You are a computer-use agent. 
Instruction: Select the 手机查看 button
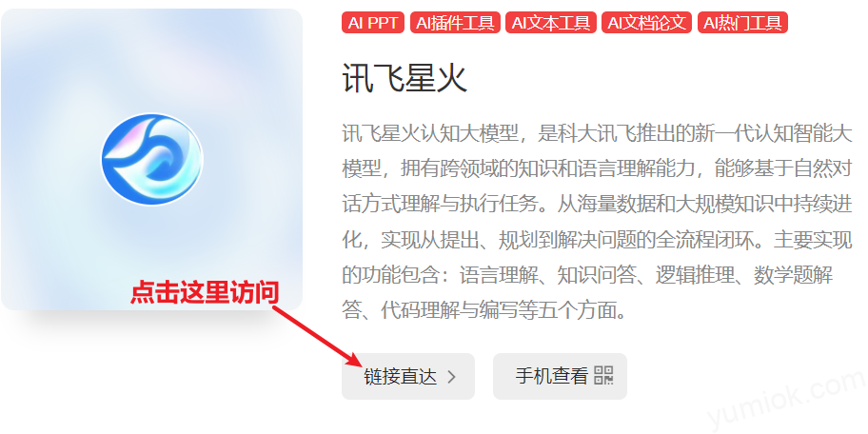tap(560, 377)
